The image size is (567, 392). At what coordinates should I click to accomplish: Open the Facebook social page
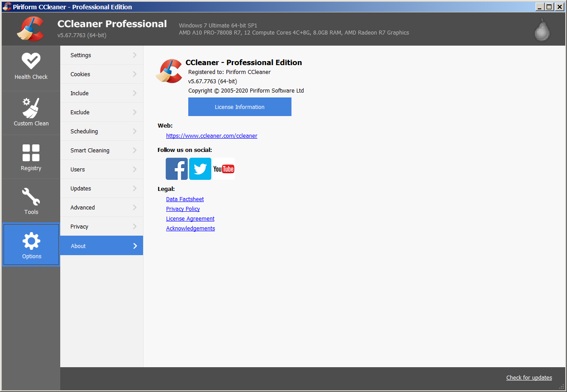pyautogui.click(x=177, y=169)
